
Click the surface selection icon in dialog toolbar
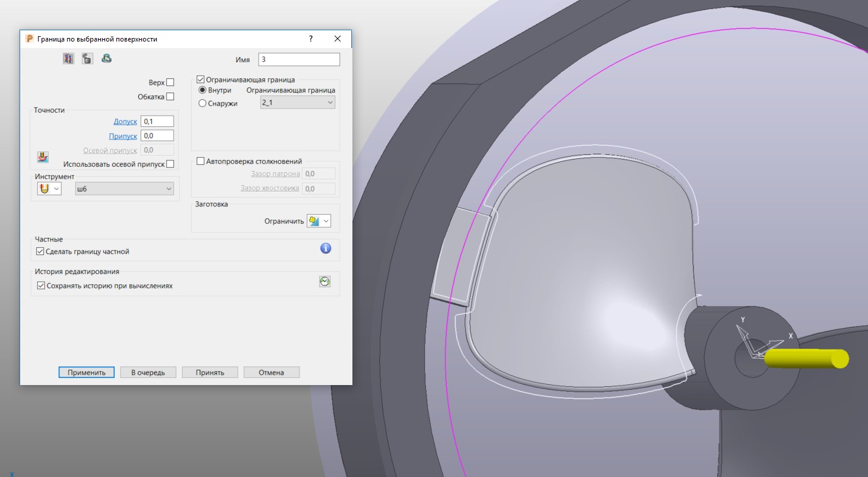point(68,58)
